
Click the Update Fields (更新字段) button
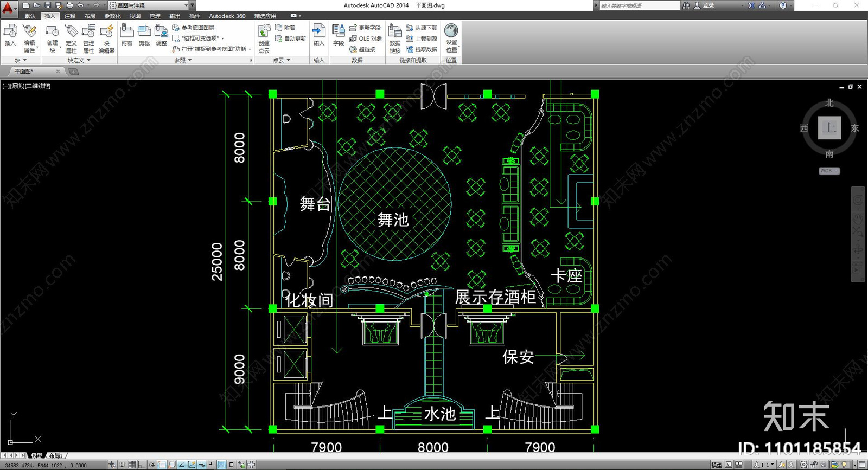click(365, 28)
